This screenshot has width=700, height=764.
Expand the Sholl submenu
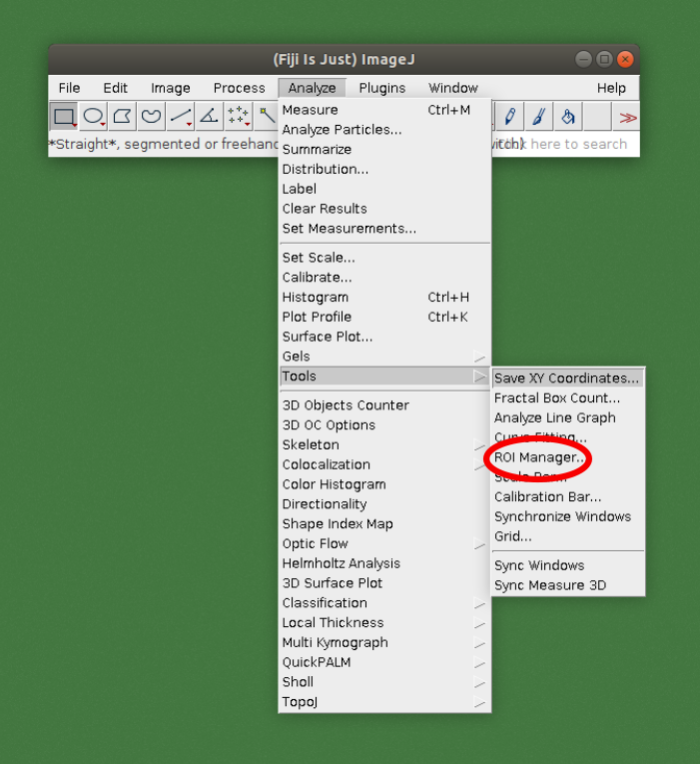(x=384, y=682)
